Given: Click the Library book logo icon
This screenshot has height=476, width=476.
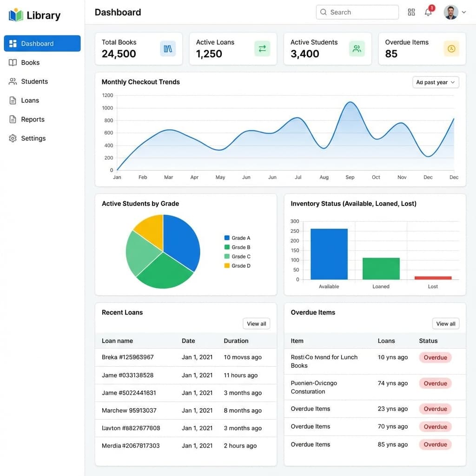Looking at the screenshot, I should (x=16, y=15).
